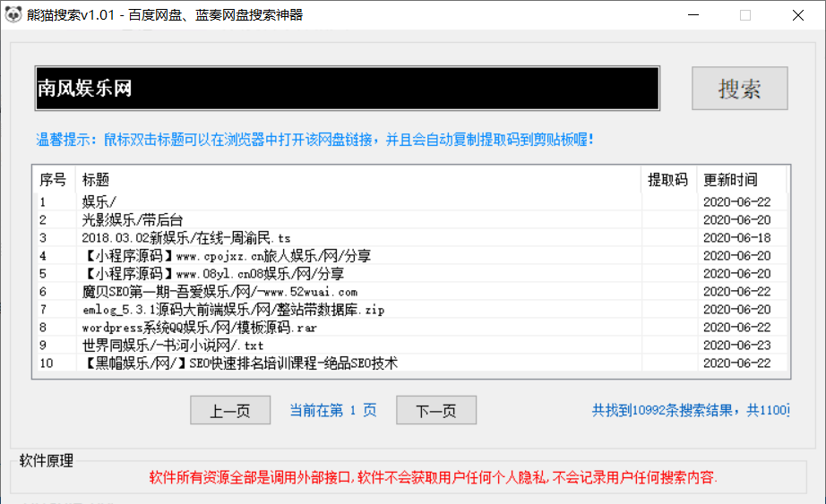The width and height of the screenshot is (826, 504).
Task: Click sequence number 1 cell
Action: [43, 201]
